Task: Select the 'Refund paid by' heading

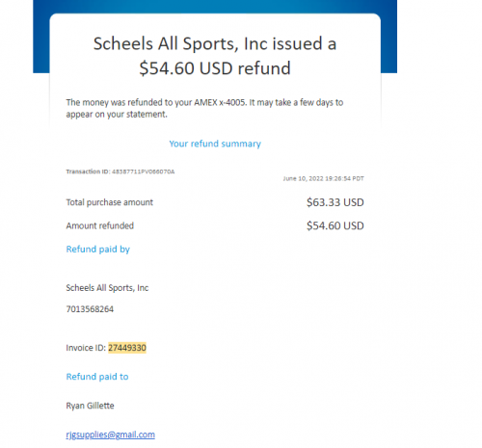Action: [98, 250]
